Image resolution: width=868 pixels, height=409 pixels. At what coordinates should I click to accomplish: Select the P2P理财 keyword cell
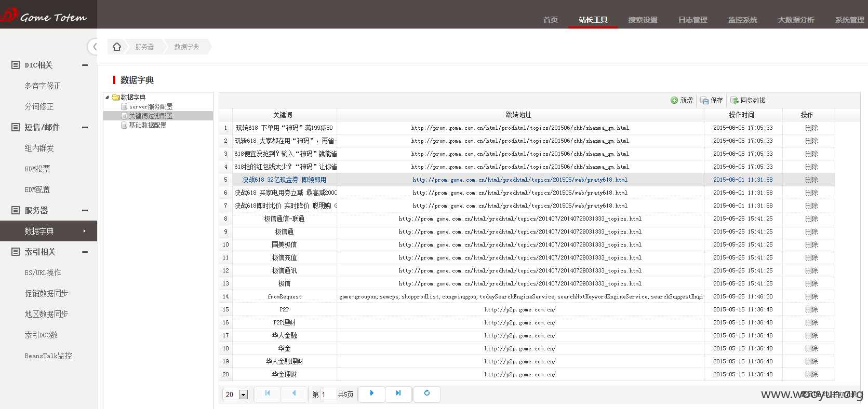284,322
